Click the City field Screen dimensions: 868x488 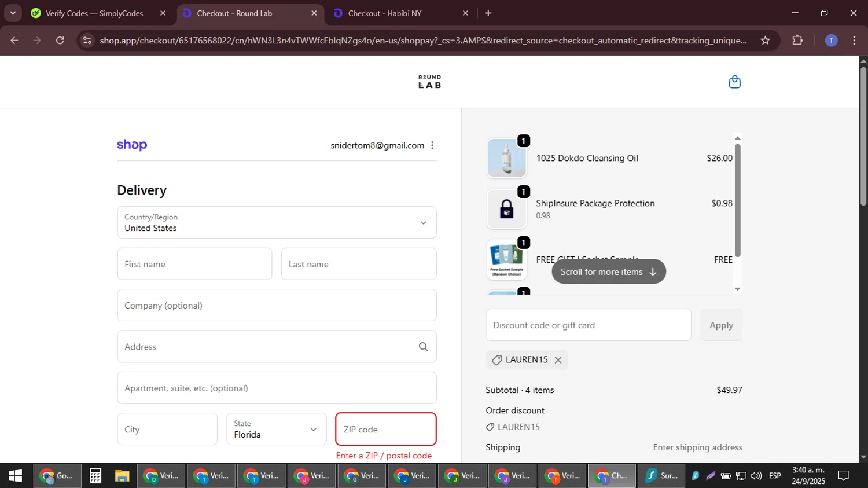(x=167, y=429)
